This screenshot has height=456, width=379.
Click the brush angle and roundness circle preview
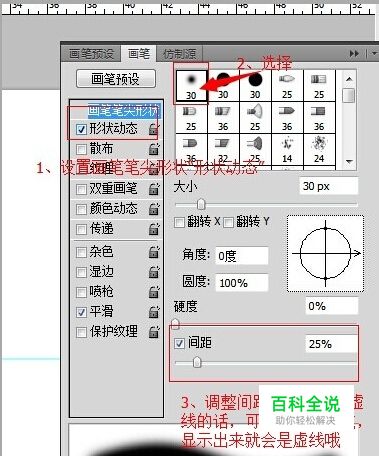(x=325, y=254)
